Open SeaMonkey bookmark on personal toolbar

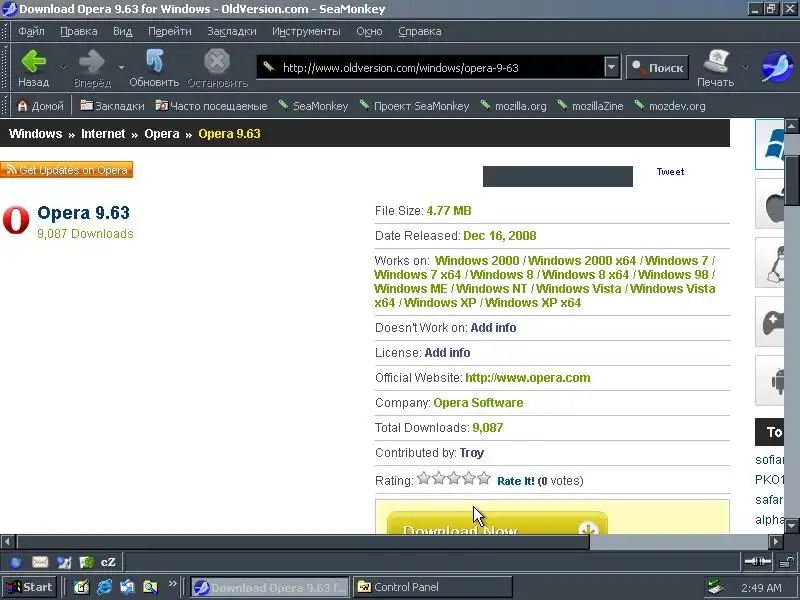313,106
